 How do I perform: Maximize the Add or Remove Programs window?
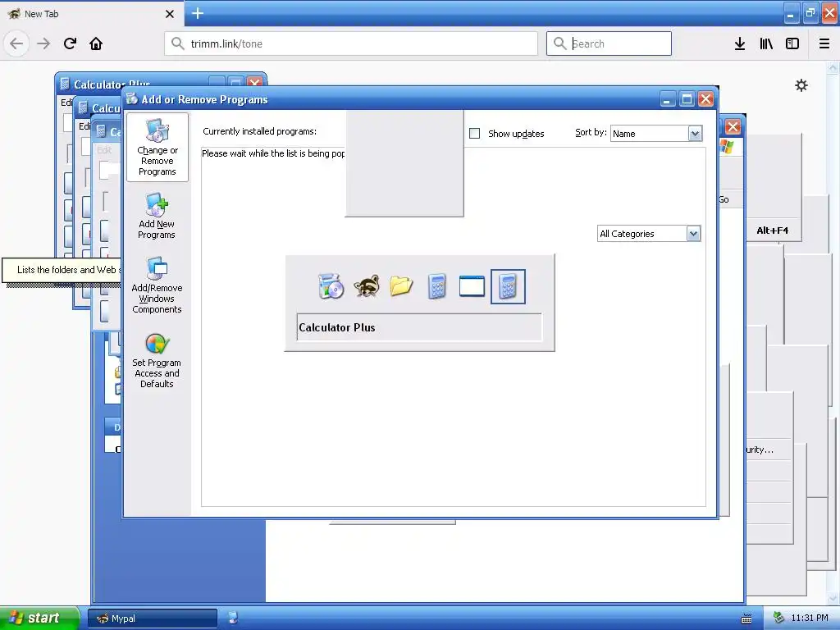point(687,99)
